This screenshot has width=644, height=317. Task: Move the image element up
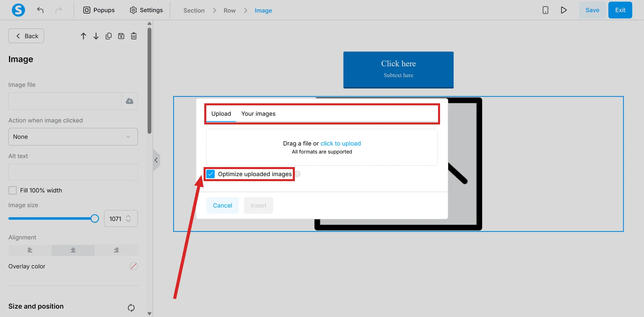coord(84,36)
